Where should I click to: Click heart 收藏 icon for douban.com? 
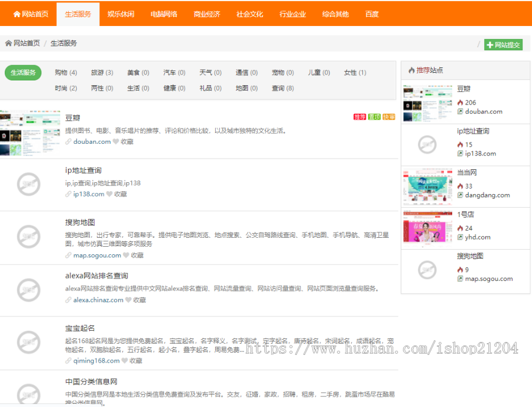pos(116,141)
